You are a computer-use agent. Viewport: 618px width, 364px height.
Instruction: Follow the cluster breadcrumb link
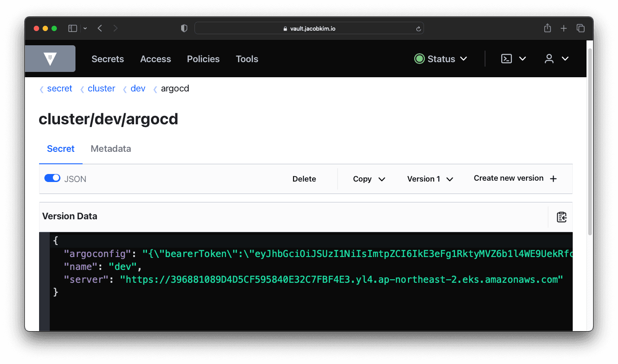(x=101, y=88)
